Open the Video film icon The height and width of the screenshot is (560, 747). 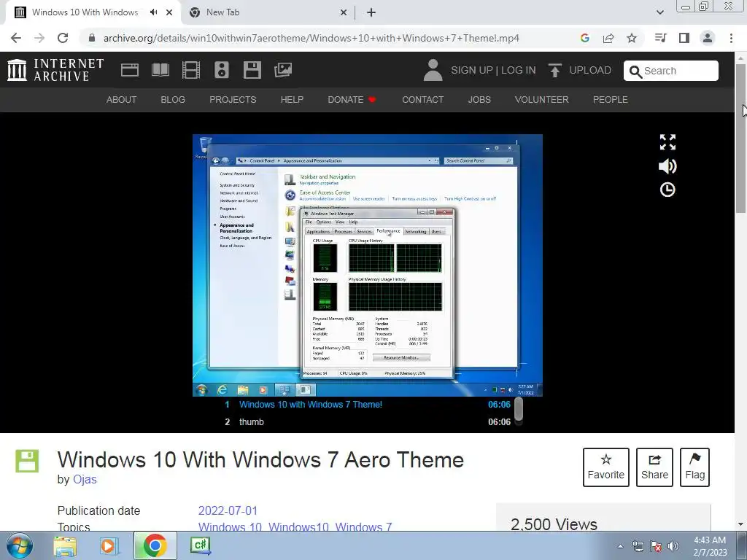191,70
